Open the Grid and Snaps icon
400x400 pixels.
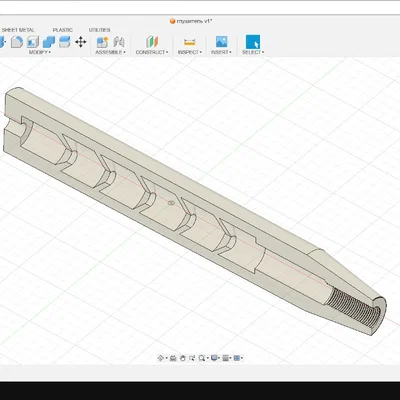point(226,358)
